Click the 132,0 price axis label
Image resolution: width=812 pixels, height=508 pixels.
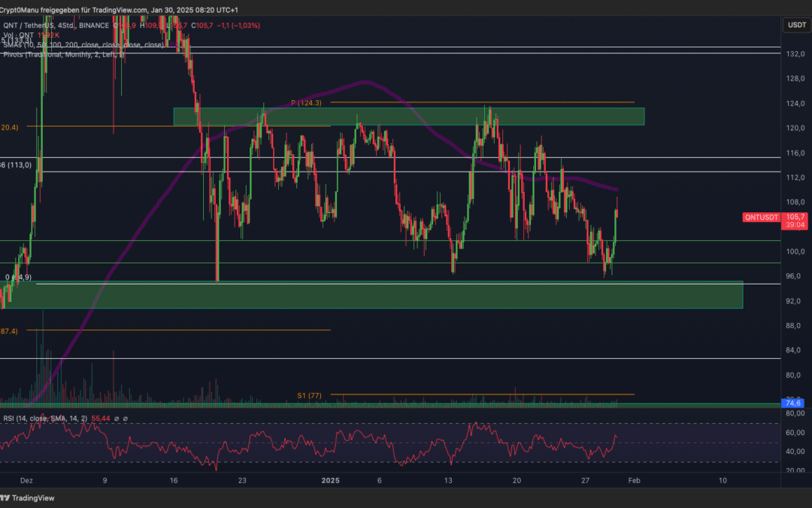click(x=795, y=54)
